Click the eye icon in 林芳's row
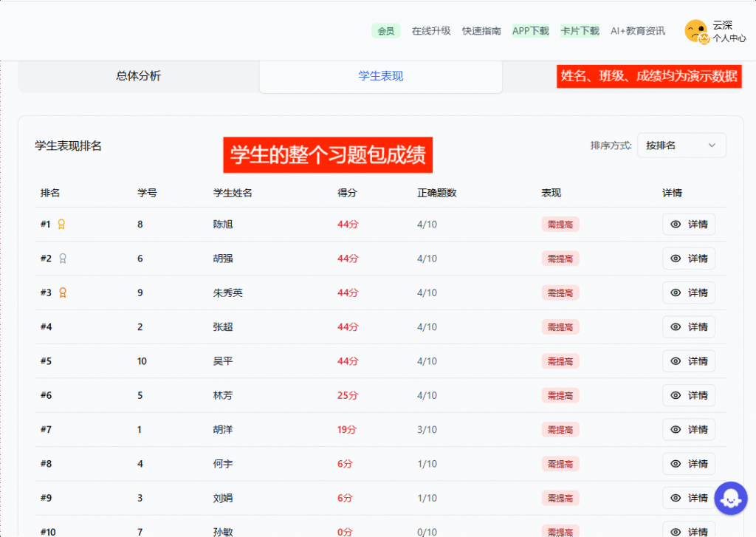756x537 pixels. (676, 395)
